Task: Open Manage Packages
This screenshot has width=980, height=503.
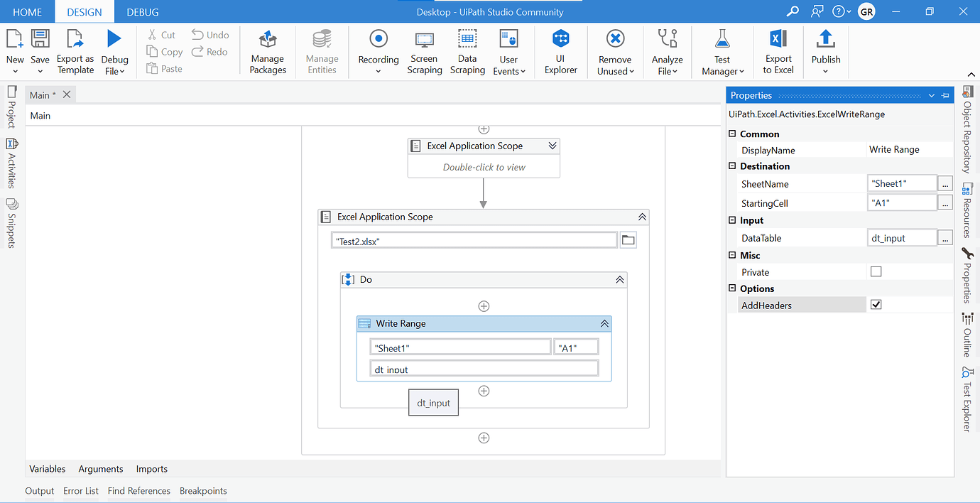Action: [267, 51]
